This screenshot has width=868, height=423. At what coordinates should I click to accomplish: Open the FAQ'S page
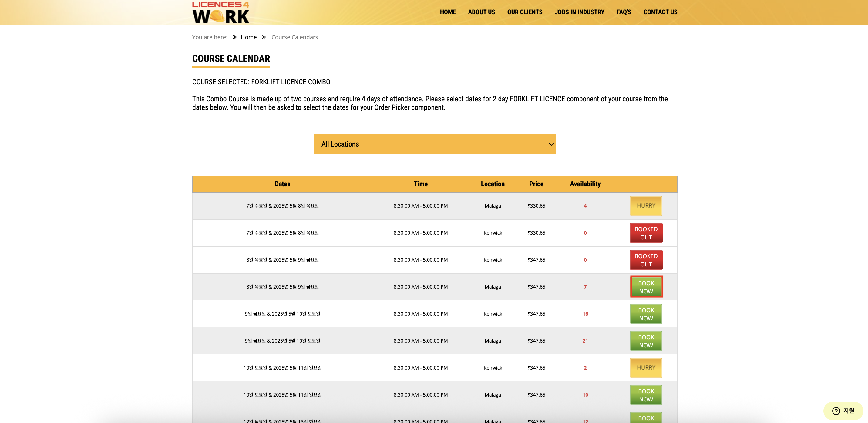[x=624, y=12]
